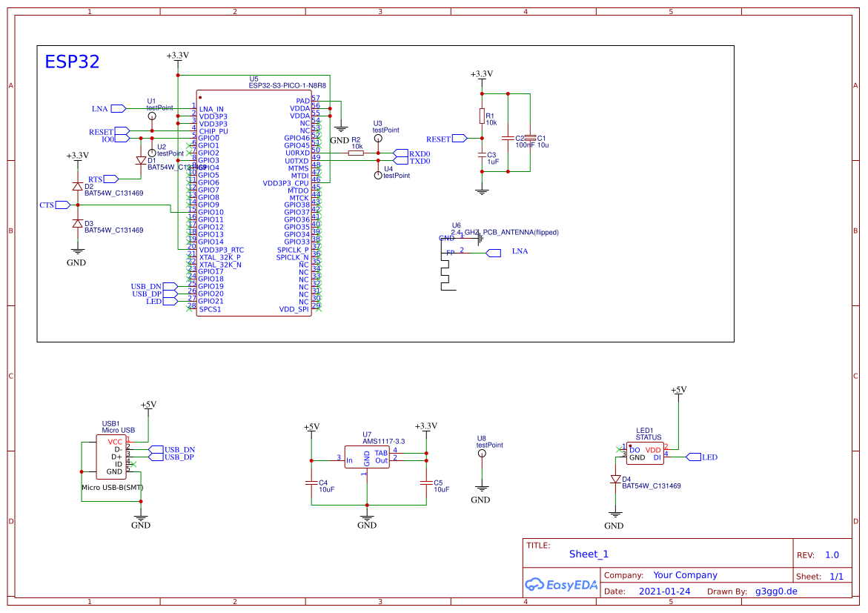
Task: Click the RESET net flag on the left
Action: 121,130
